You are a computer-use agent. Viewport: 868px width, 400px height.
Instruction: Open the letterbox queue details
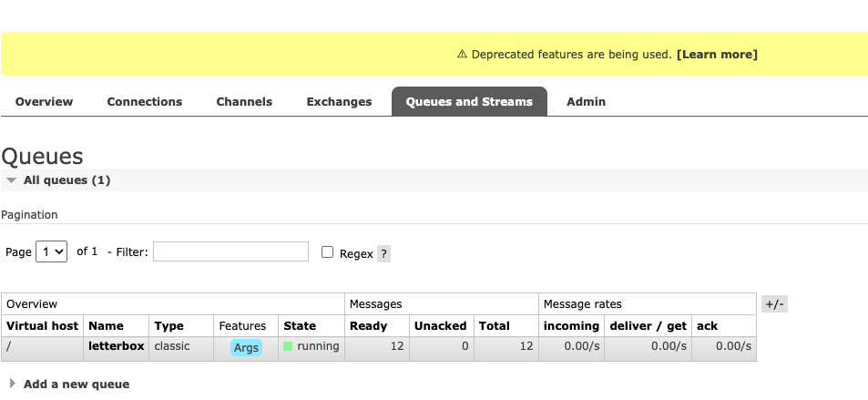pyautogui.click(x=117, y=346)
